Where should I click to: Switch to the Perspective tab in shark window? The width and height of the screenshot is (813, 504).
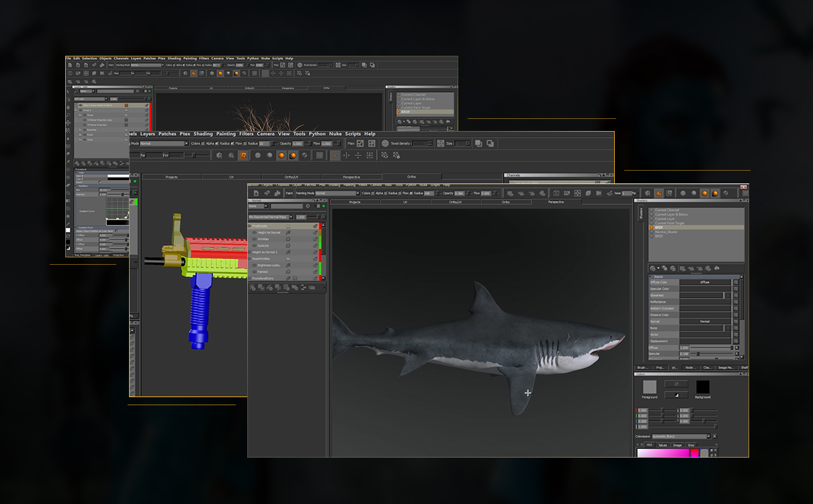pos(556,202)
